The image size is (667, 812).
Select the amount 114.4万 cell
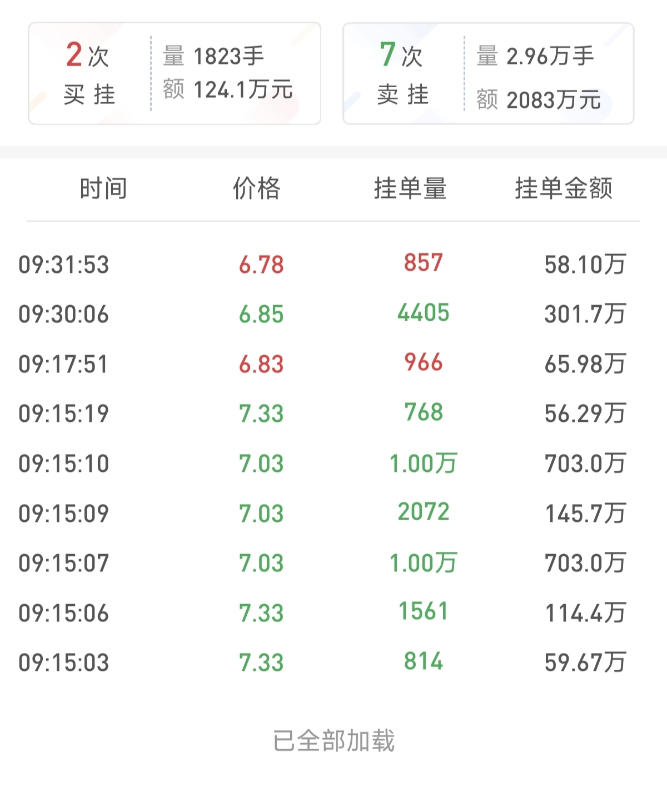[x=585, y=614]
